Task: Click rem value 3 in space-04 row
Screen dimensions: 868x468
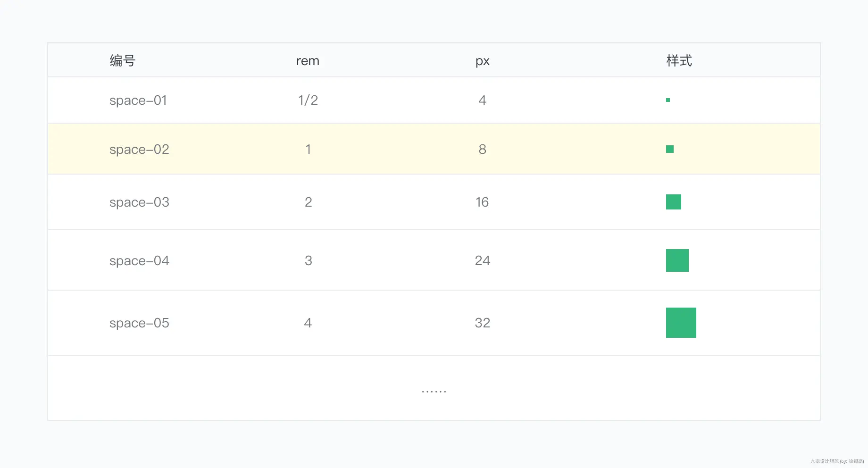Action: 308,260
